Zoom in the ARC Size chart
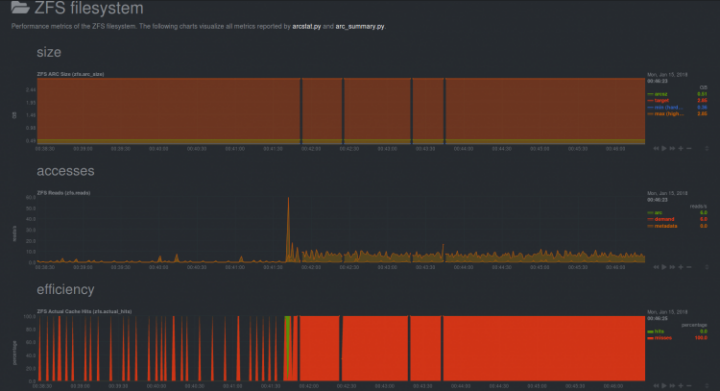 (681, 148)
